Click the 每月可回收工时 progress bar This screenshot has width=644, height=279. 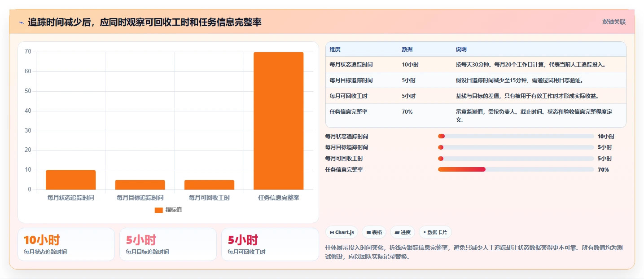516,158
